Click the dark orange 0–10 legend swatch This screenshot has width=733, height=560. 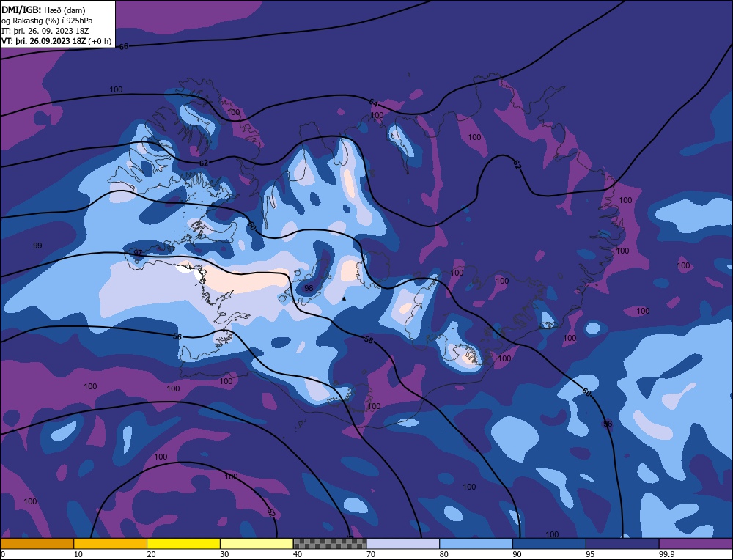click(x=37, y=543)
